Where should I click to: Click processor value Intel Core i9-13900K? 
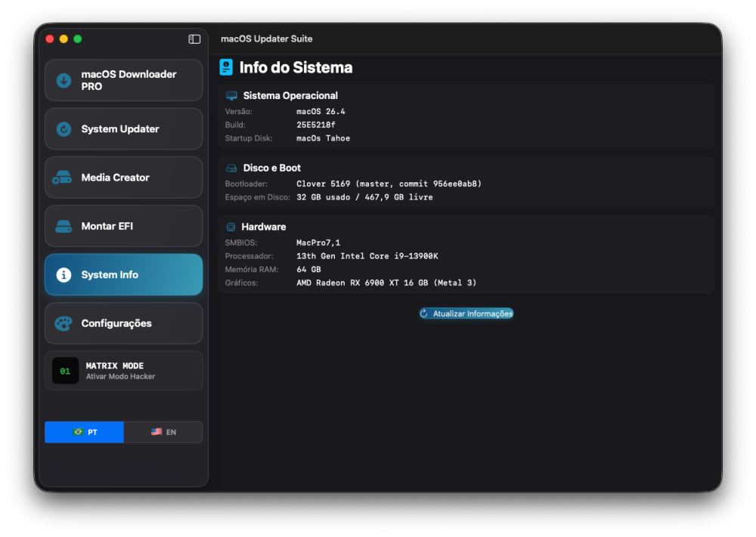point(367,256)
